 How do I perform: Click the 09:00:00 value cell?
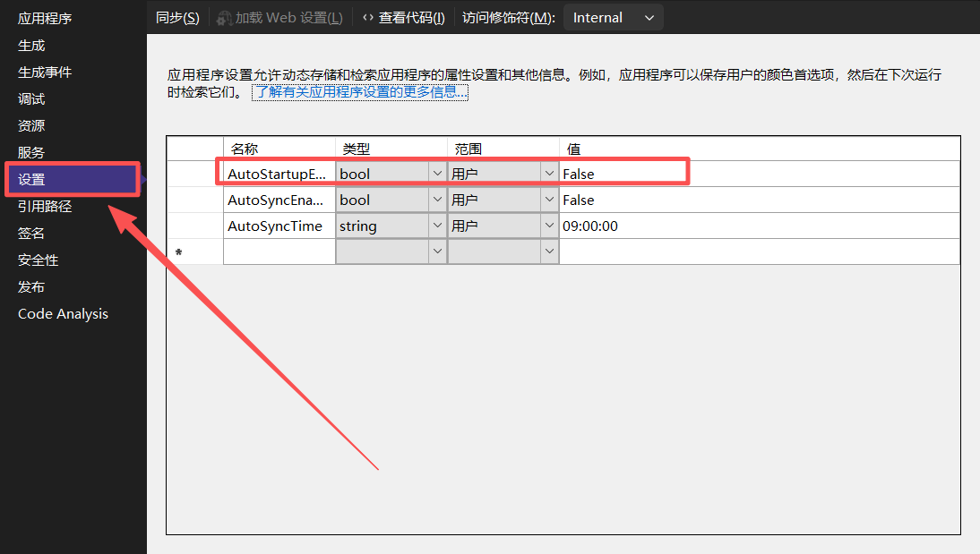(760, 226)
